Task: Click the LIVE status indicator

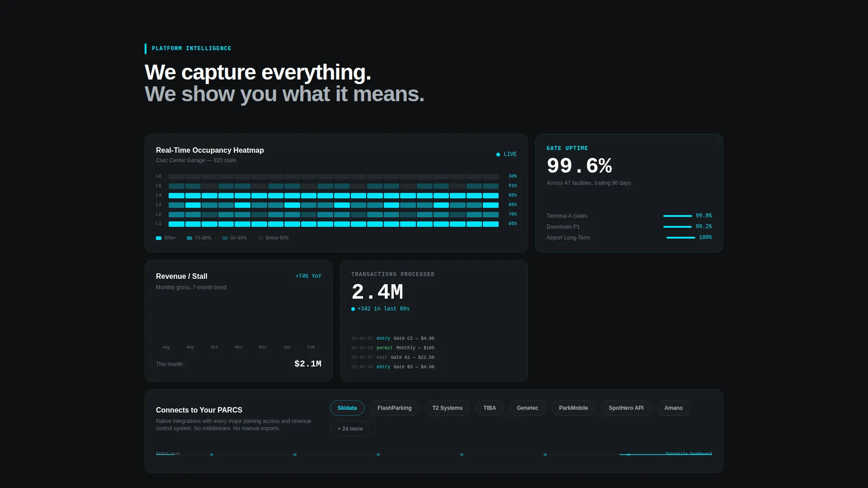Action: (x=506, y=154)
